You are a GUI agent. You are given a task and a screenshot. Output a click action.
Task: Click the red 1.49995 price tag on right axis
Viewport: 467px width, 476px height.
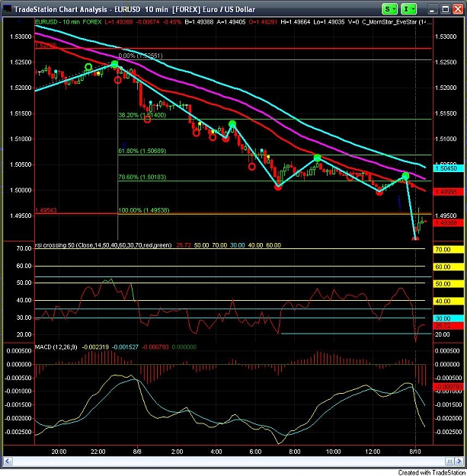448,192
